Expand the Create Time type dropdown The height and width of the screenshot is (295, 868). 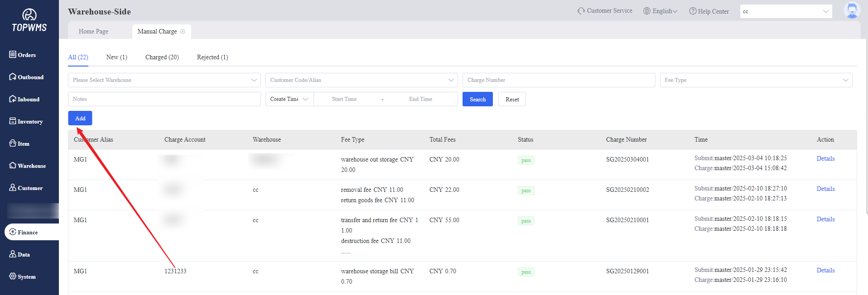pyautogui.click(x=289, y=99)
